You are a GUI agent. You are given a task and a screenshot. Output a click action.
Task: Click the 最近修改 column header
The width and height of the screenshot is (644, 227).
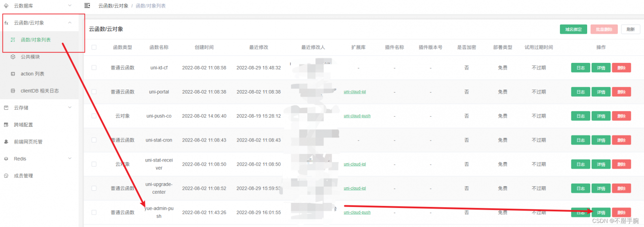point(259,47)
